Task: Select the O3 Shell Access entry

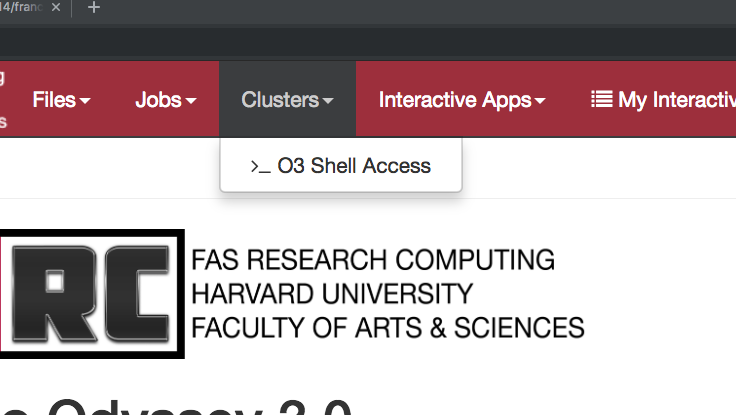Action: click(341, 166)
